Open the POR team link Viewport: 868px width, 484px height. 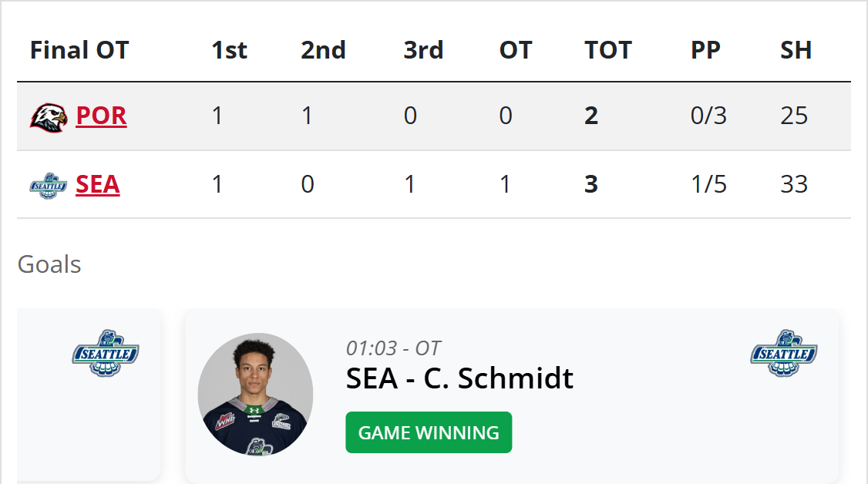(101, 116)
